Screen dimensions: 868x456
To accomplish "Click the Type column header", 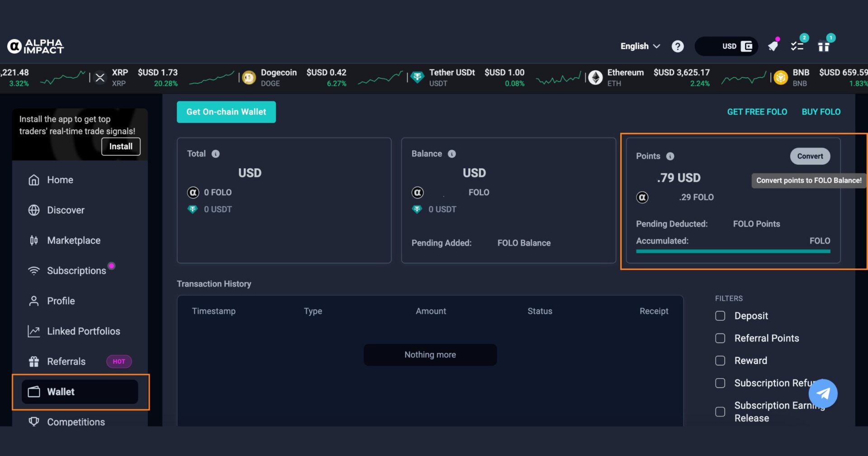I will click(313, 311).
